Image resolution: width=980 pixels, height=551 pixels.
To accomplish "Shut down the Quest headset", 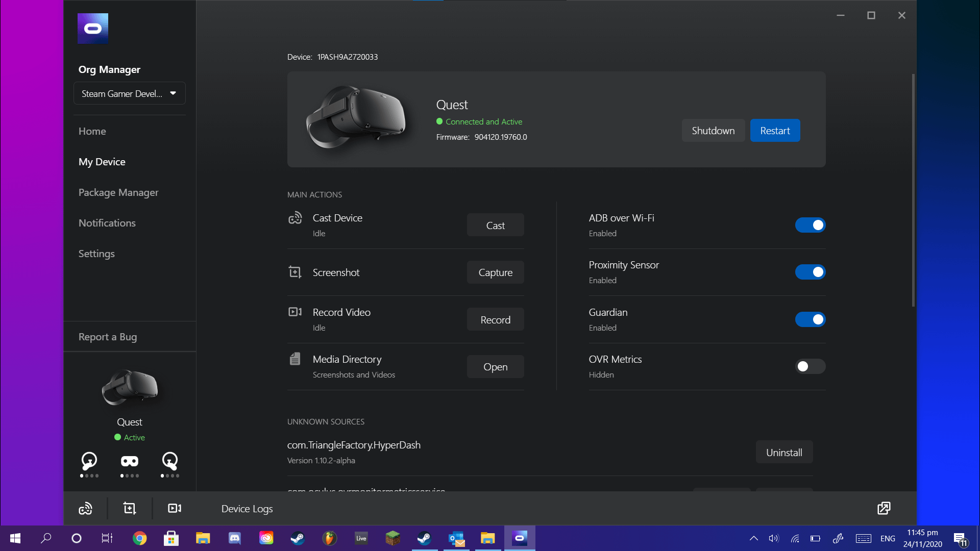I will tap(713, 131).
